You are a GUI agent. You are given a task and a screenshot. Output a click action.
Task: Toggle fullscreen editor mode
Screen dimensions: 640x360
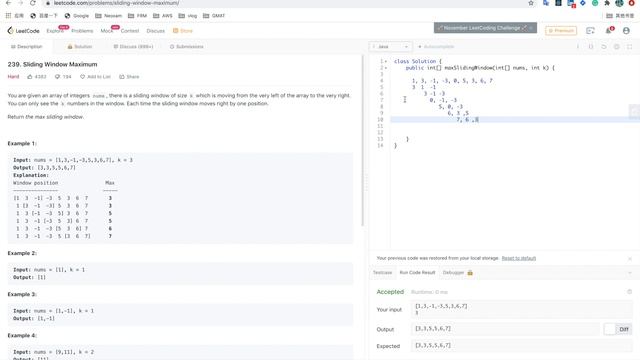630,47
